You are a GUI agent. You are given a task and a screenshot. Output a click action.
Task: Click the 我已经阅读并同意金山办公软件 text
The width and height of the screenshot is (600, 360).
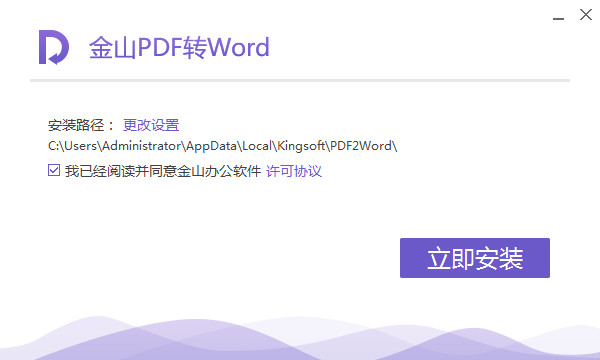[163, 171]
